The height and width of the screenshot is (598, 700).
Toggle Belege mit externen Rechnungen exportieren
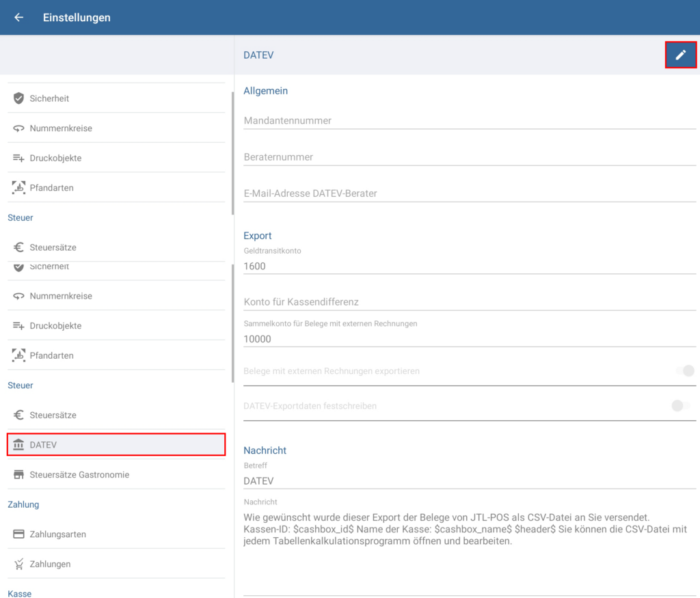click(x=683, y=371)
